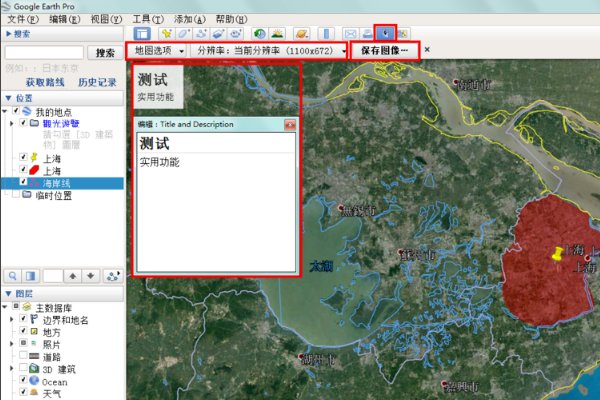Uncheck the 天气 weather layer
This screenshot has height=400, width=600.
pos(23,392)
